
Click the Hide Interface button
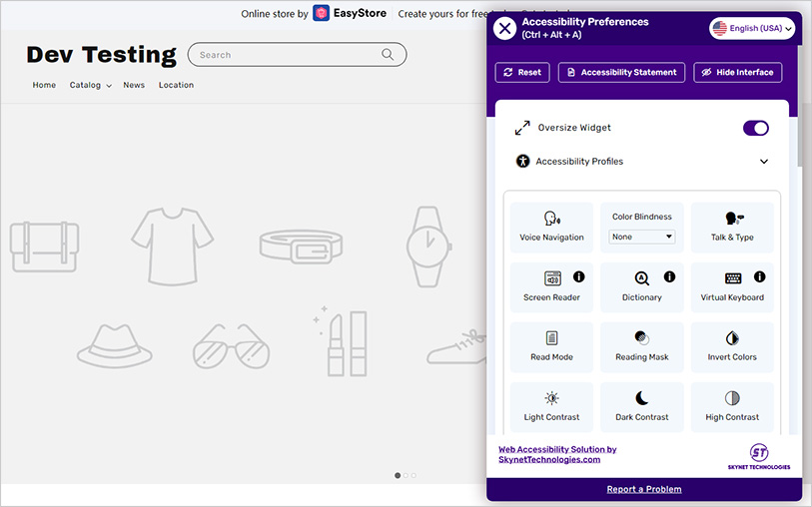click(737, 73)
